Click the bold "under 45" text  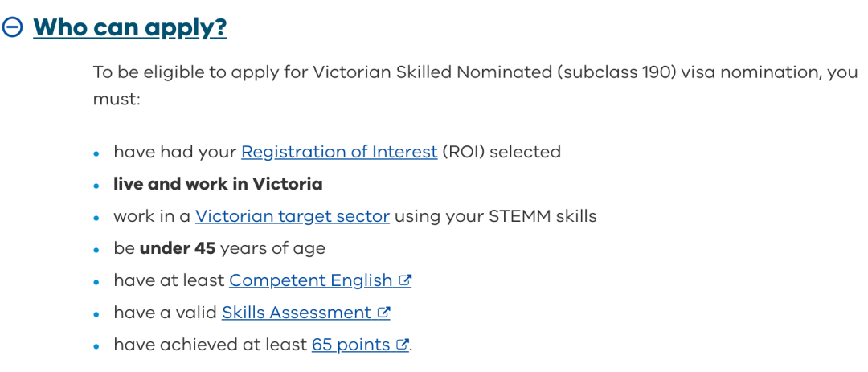[x=177, y=248]
